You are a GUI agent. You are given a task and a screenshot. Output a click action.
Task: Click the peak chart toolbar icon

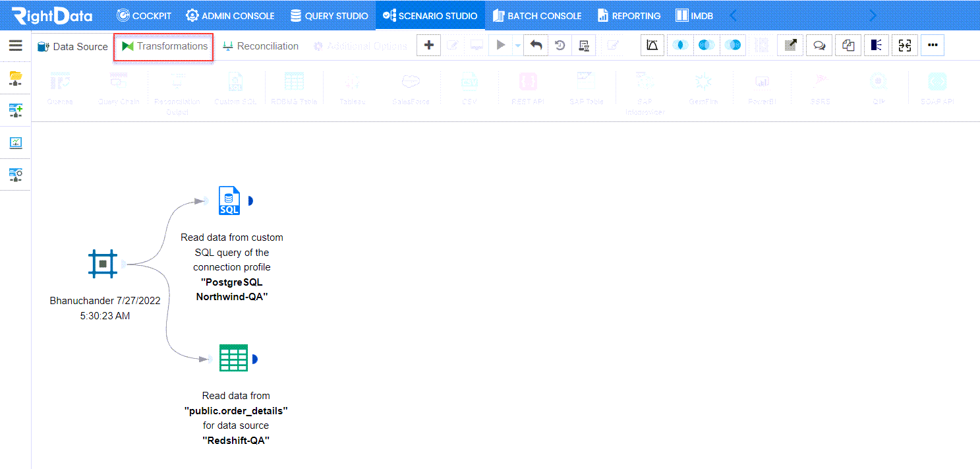click(x=652, y=45)
